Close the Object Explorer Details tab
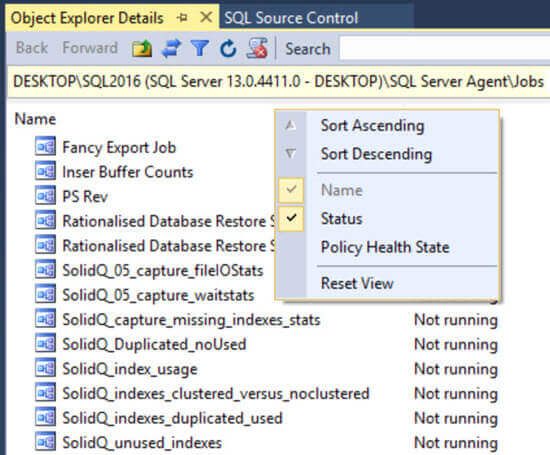Screen dimensions: 550x455 click(206, 17)
